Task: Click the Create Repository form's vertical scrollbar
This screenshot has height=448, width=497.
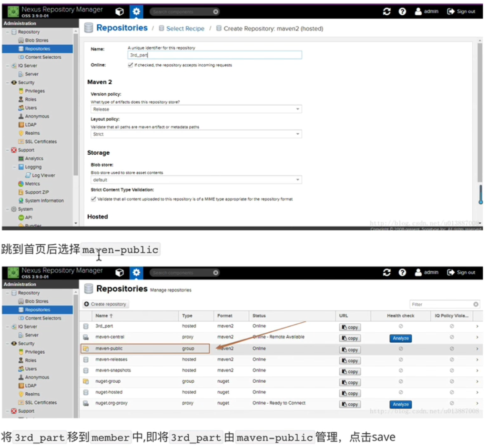Action: [480, 112]
